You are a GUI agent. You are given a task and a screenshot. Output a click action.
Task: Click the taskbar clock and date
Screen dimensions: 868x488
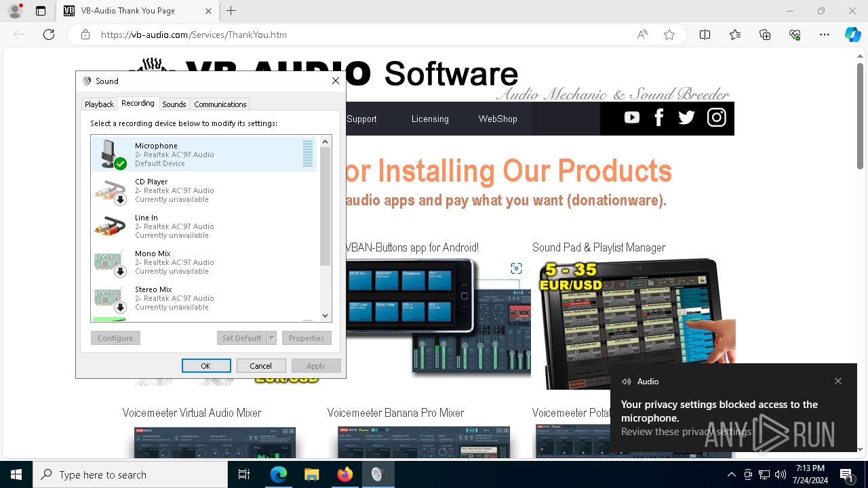pos(811,474)
